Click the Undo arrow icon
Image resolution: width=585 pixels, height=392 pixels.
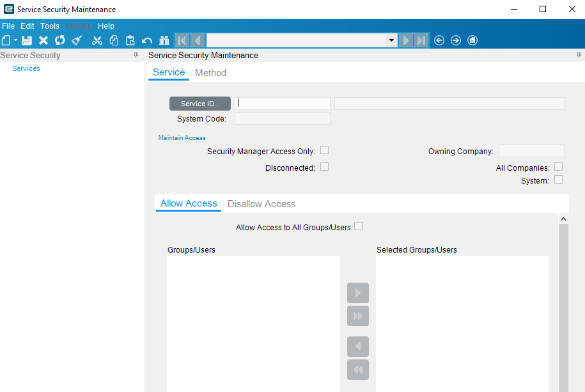coord(147,40)
